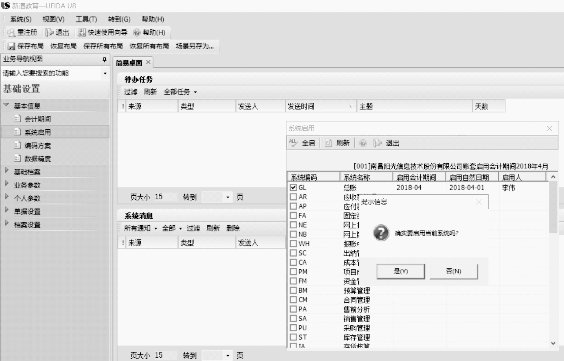The height and width of the screenshot is (361, 564).
Task: Sort by 发送时间 column header in 待办任务
Action: tap(320, 106)
